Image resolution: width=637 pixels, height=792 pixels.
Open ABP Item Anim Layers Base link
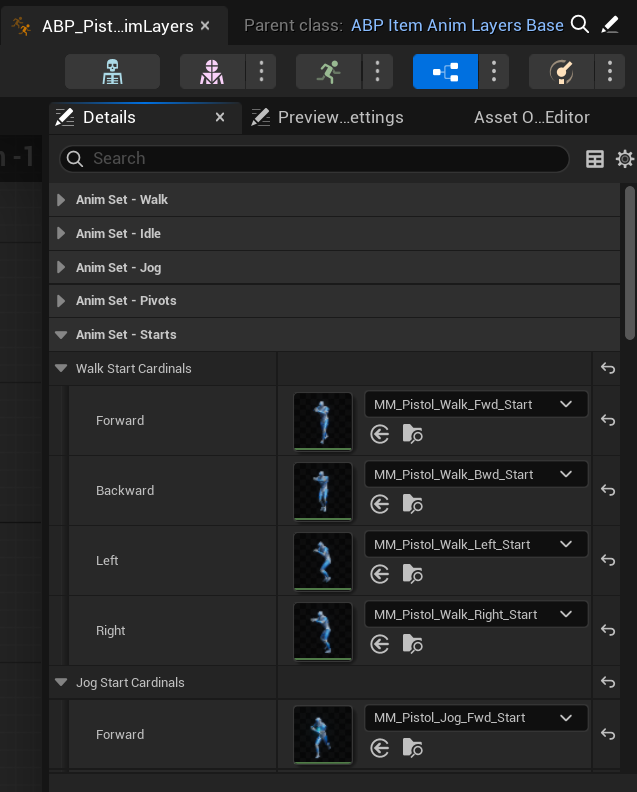(x=457, y=25)
